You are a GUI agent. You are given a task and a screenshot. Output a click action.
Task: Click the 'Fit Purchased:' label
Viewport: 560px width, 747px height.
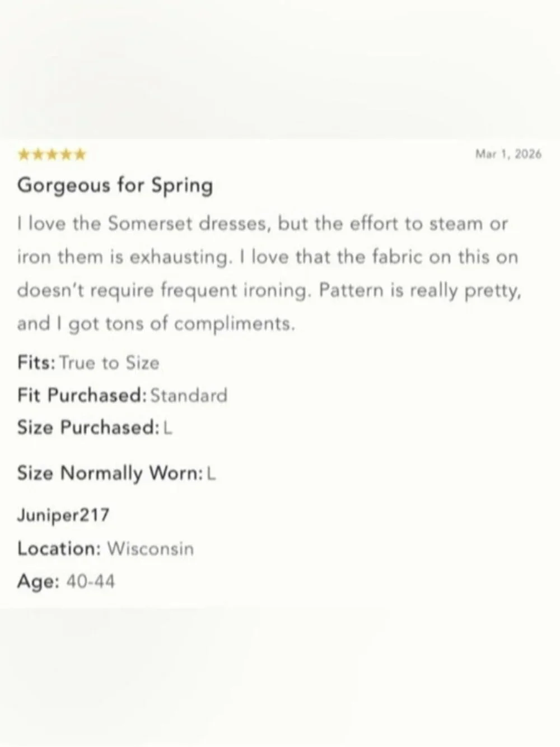click(x=82, y=395)
